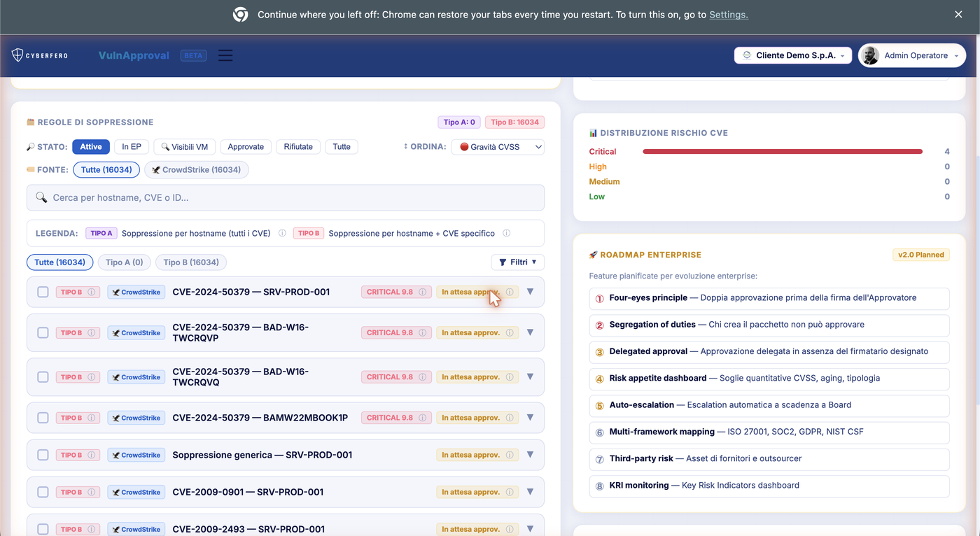
Task: Expand the CVE-2024-50379 SRV-PROD-001 row
Action: [530, 292]
